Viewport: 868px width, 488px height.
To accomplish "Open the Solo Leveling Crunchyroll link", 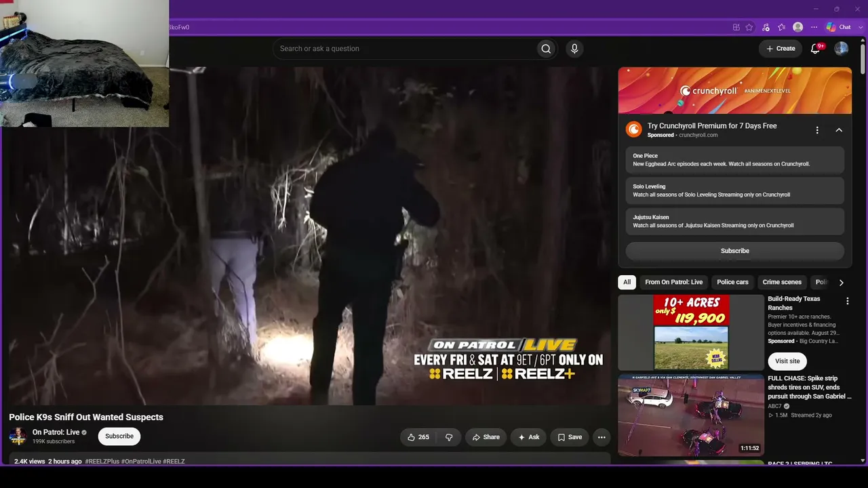I will coord(735,190).
